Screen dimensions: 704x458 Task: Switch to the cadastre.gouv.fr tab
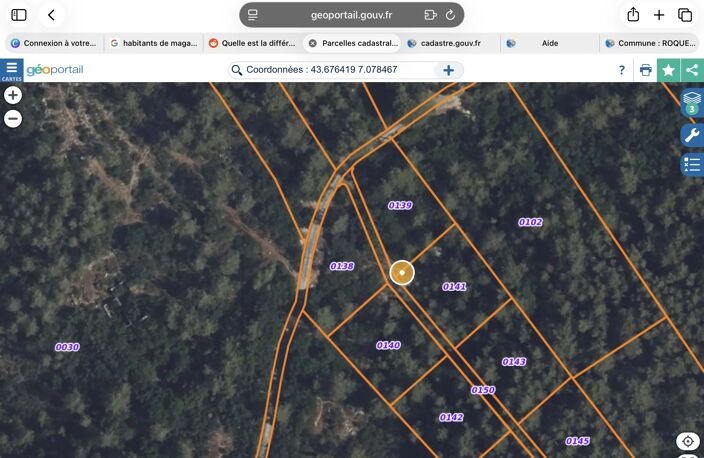451,43
